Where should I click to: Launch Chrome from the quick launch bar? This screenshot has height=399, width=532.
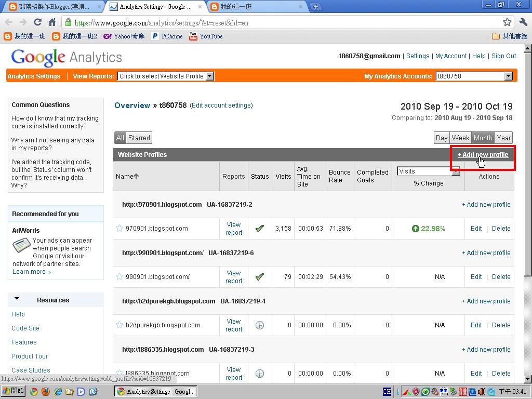point(34,392)
